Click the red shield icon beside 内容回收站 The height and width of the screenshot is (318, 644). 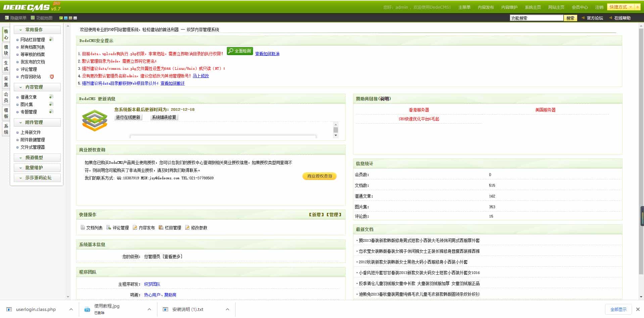[52, 77]
